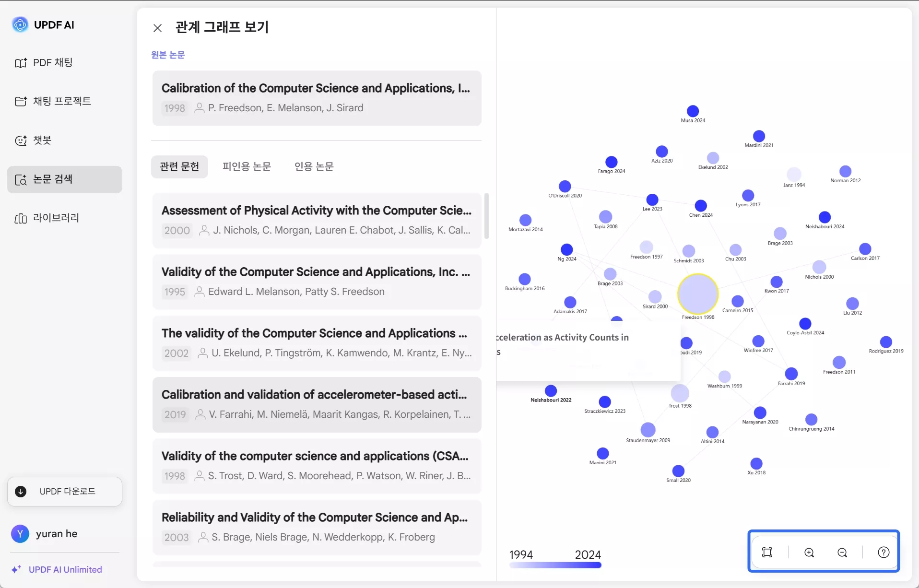Select the Sirard 2000 graph node
The height and width of the screenshot is (588, 919).
point(655,296)
